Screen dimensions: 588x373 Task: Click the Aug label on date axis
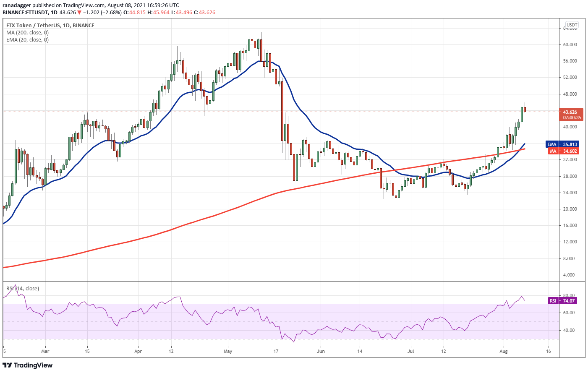[x=504, y=351]
